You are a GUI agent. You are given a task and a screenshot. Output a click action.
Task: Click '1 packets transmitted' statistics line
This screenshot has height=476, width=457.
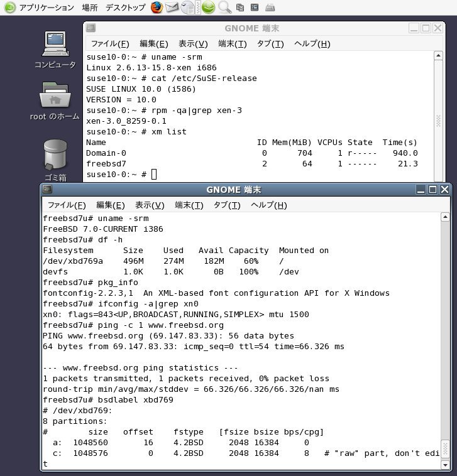point(186,379)
